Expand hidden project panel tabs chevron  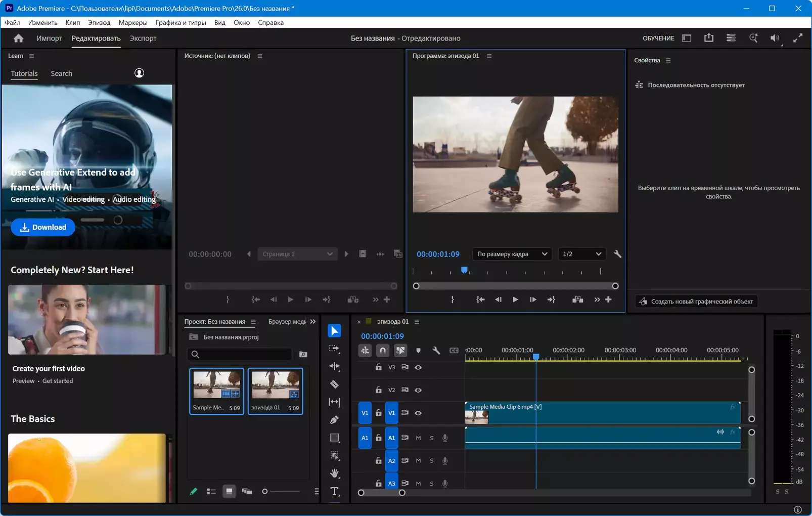pyautogui.click(x=313, y=322)
